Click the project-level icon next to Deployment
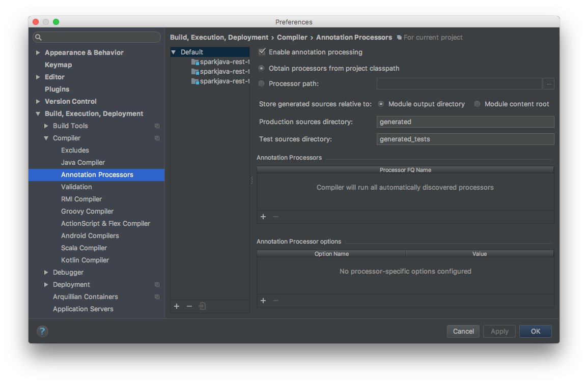 click(x=157, y=285)
